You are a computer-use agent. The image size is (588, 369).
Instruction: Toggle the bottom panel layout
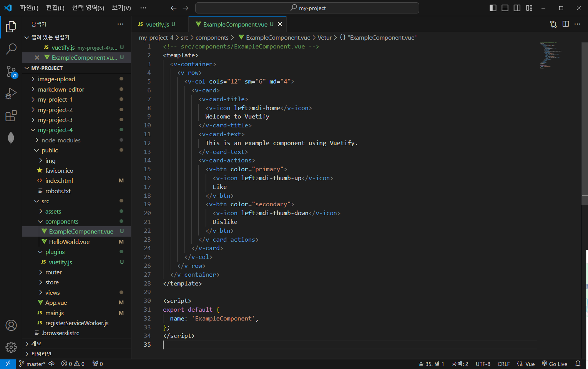click(x=505, y=8)
